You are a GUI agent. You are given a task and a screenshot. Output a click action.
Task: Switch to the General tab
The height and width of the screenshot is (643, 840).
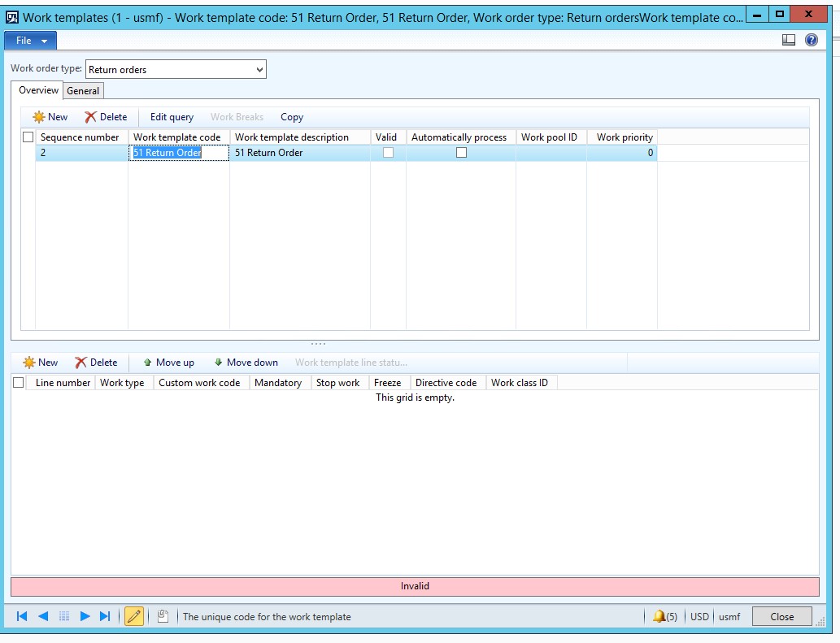point(82,90)
